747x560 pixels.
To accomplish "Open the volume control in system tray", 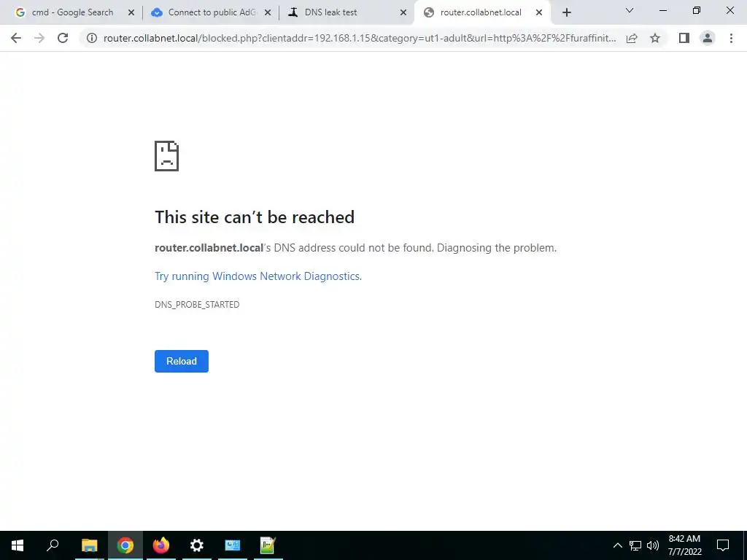I will (653, 545).
